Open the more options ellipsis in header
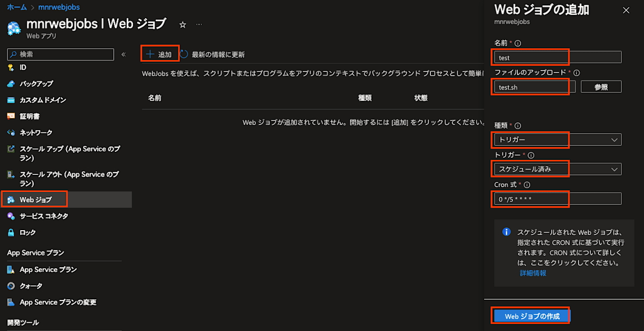 (x=199, y=25)
